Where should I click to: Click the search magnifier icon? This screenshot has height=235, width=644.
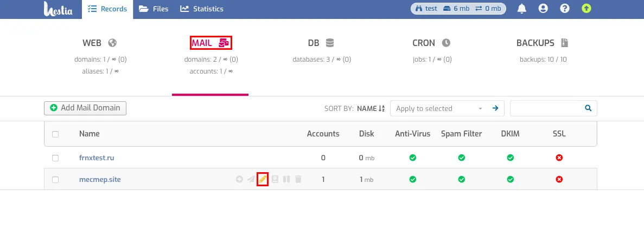click(588, 108)
